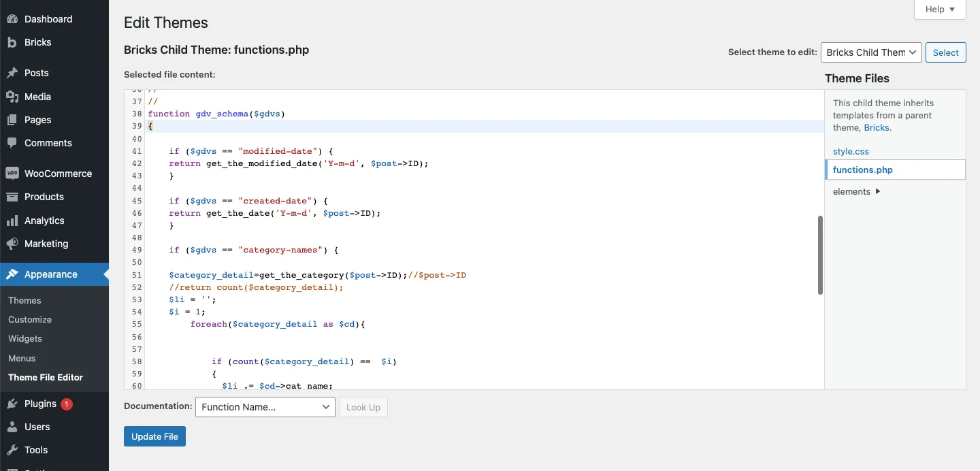Open the Bricks menu item

pos(54,42)
